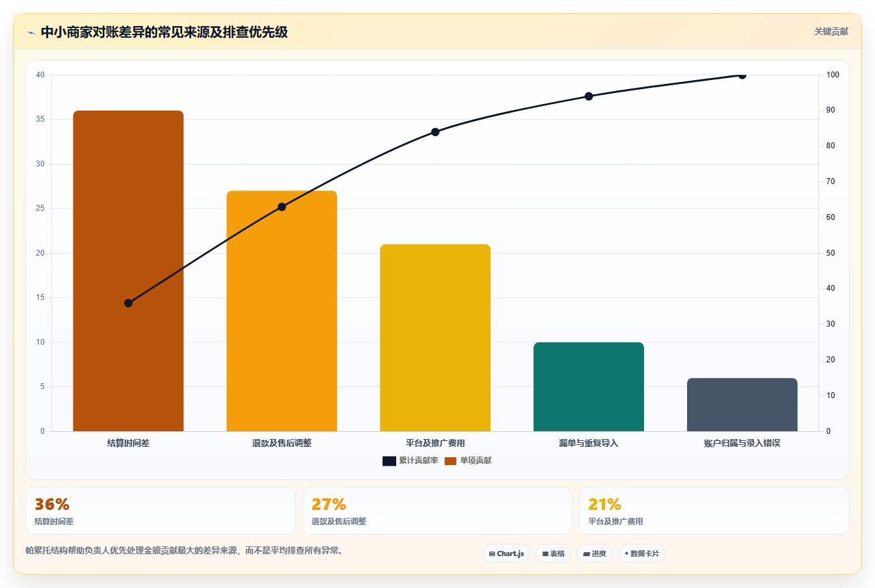Click the icon inside 表格 tag
Viewport: 875px width, 588px height.
point(545,554)
